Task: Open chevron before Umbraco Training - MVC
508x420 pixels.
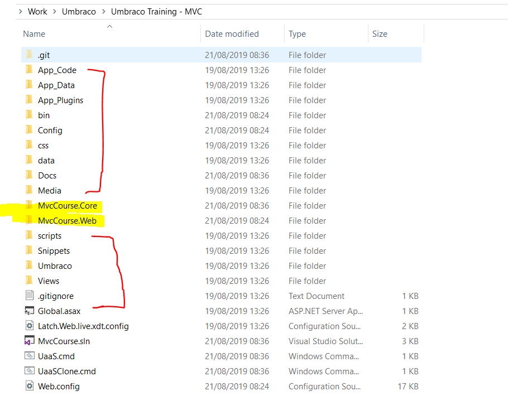Action: tap(104, 12)
